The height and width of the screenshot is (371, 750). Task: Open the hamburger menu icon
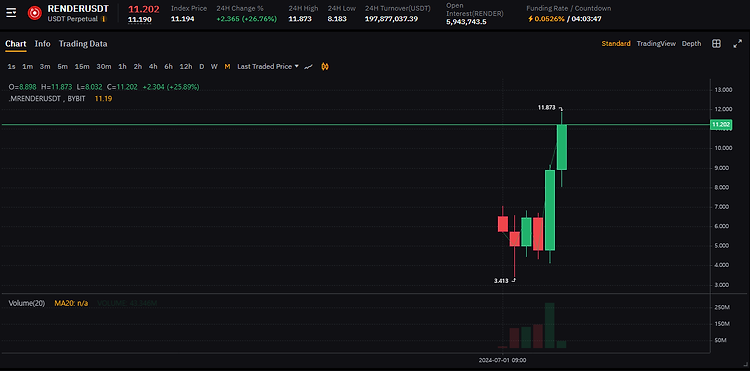tap(11, 13)
